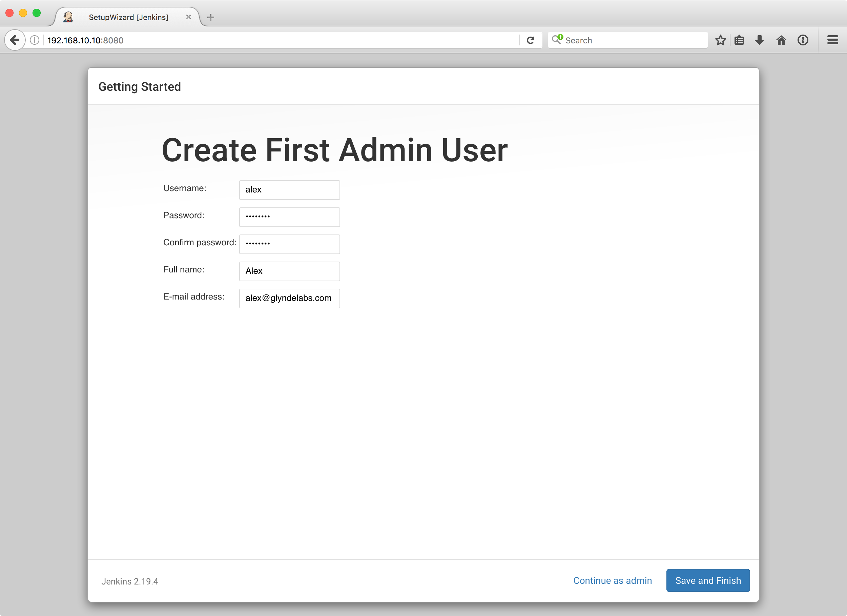Click the Password: label
Image resolution: width=847 pixels, height=616 pixels.
[x=184, y=215]
